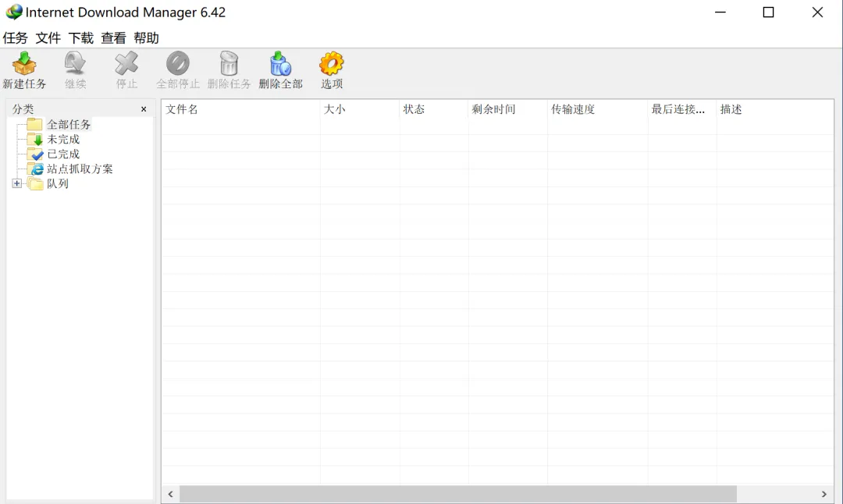The height and width of the screenshot is (504, 843).
Task: Click the horizontal scrollbar left arrow
Action: tap(170, 494)
